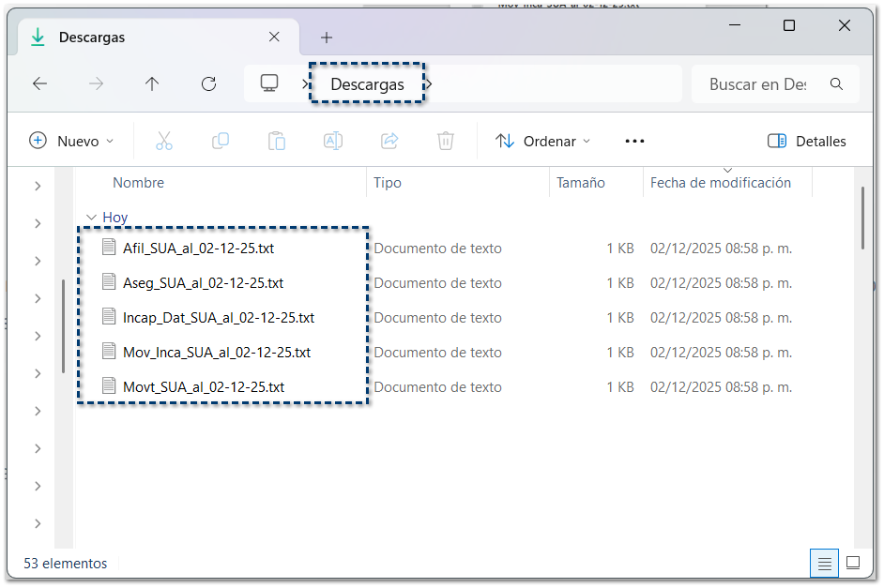884x588 pixels.
Task: Expand the first navigation pane chevron
Action: click(x=38, y=186)
